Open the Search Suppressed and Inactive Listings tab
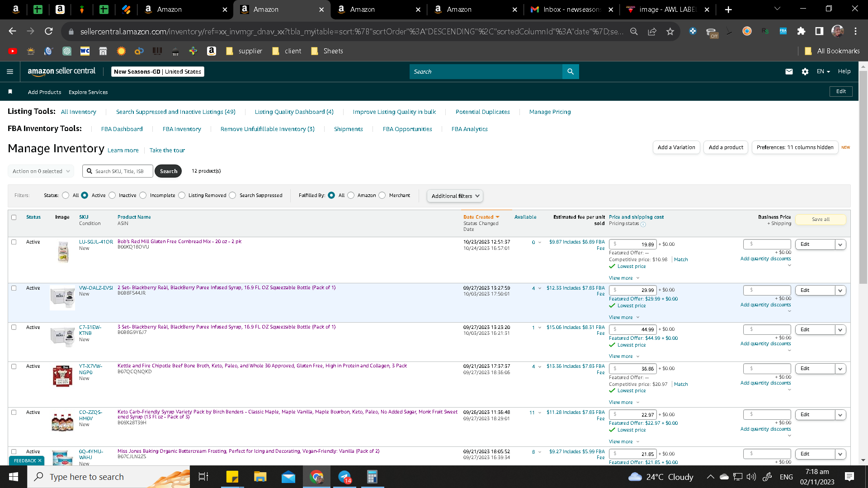 coord(175,112)
